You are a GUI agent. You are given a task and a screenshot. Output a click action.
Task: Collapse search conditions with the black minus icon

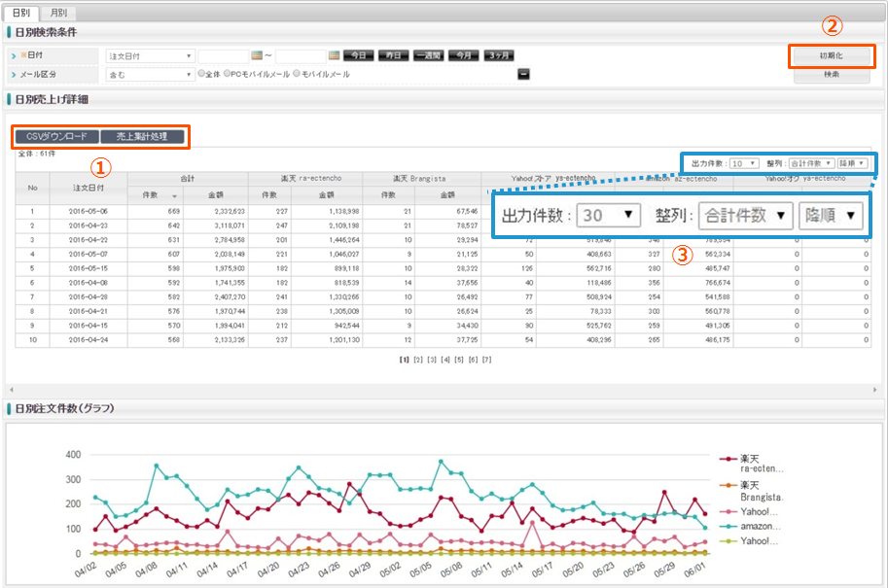click(x=524, y=74)
